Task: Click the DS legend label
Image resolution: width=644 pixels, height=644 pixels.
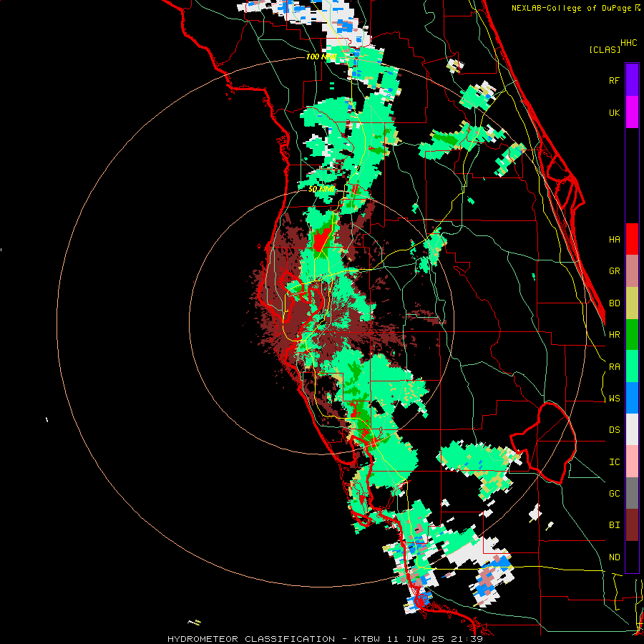Action: tap(615, 430)
